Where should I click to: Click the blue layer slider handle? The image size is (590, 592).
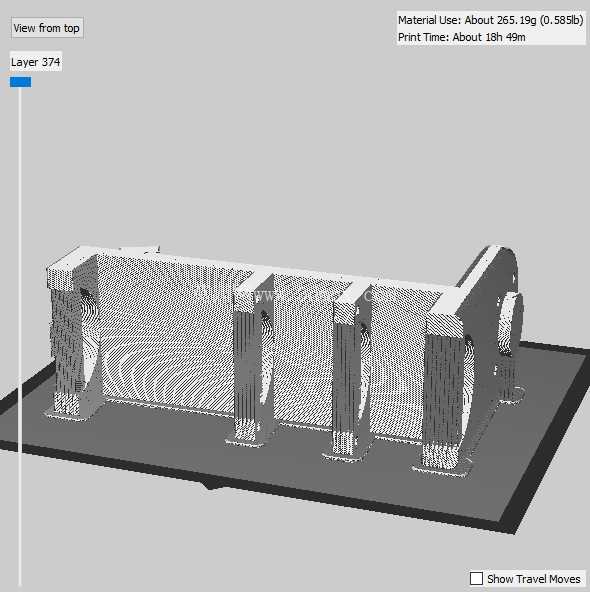point(21,82)
